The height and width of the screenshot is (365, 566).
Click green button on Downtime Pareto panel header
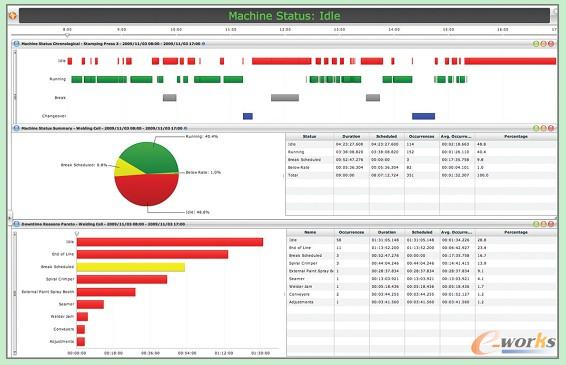pyautogui.click(x=536, y=224)
